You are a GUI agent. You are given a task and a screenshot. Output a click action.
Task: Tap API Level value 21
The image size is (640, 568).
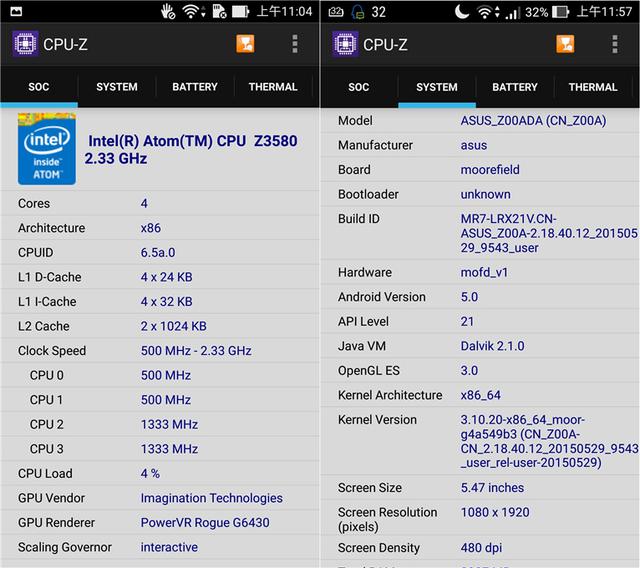click(x=467, y=322)
